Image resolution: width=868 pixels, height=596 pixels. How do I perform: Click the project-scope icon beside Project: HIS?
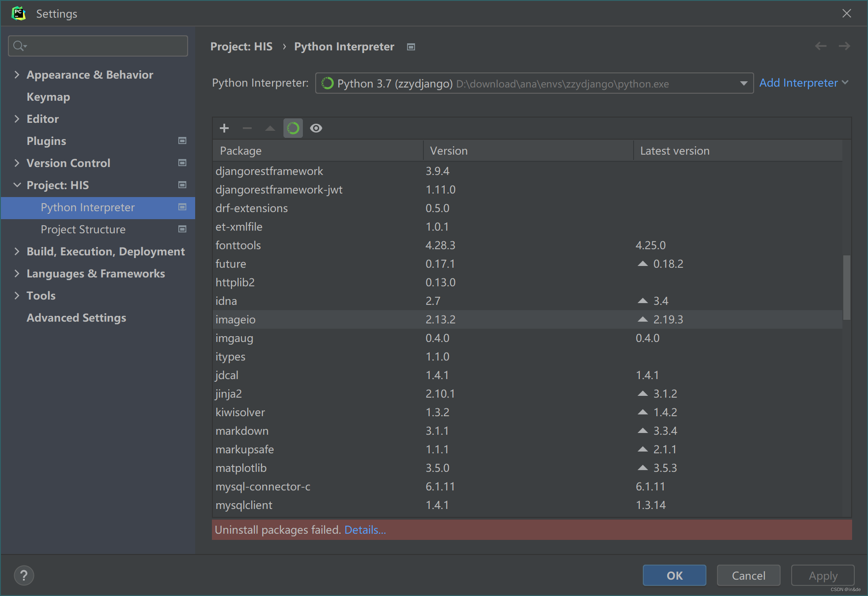pyautogui.click(x=182, y=185)
